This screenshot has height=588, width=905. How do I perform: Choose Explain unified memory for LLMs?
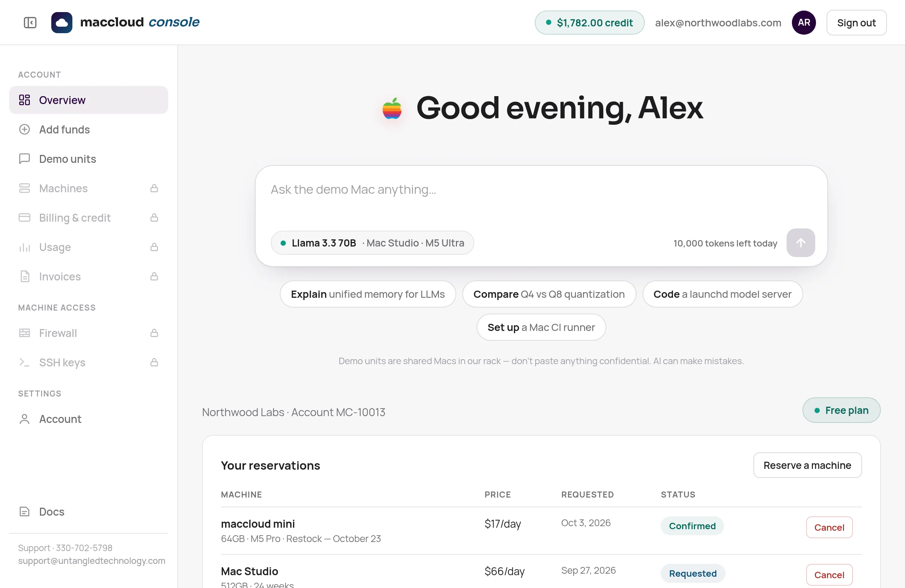click(x=368, y=294)
